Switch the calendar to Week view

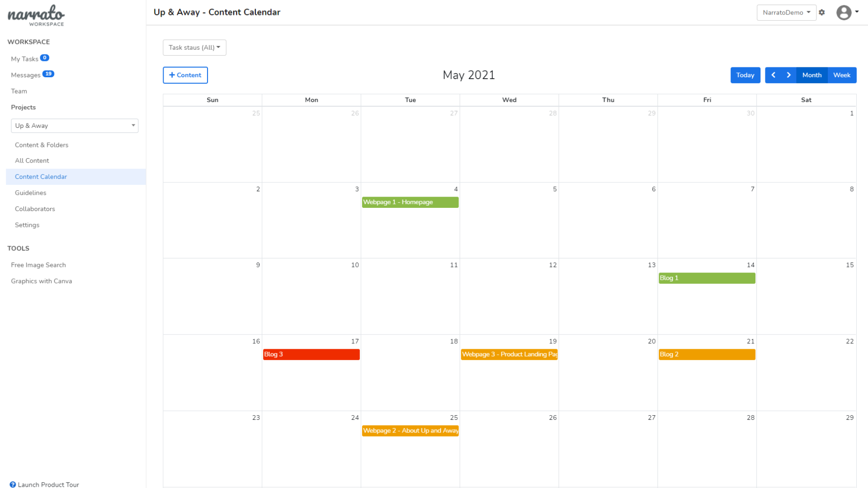pos(842,75)
